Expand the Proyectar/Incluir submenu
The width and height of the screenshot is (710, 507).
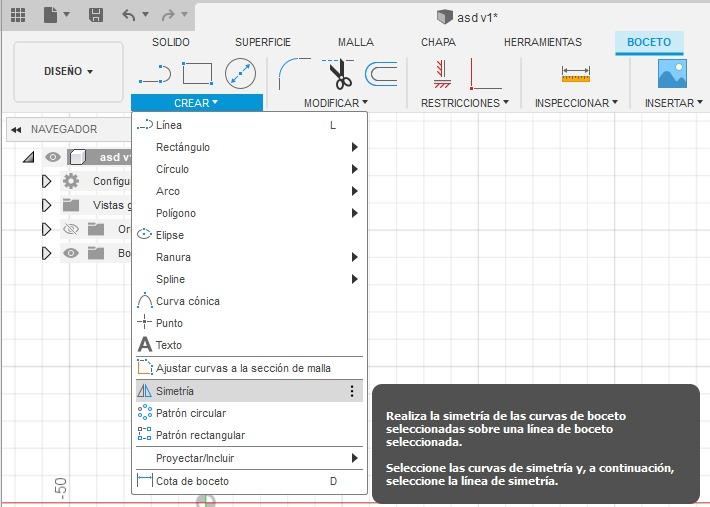point(355,458)
